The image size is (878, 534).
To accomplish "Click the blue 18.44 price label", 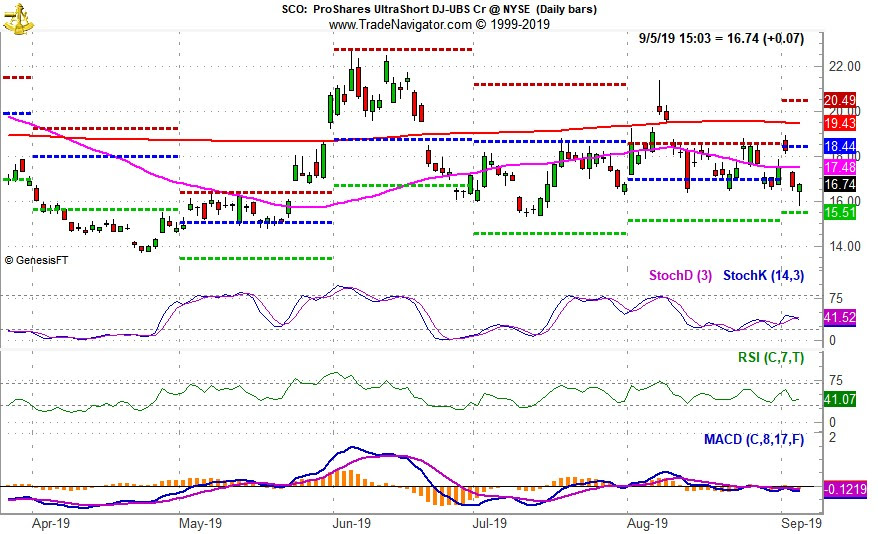I will (839, 147).
